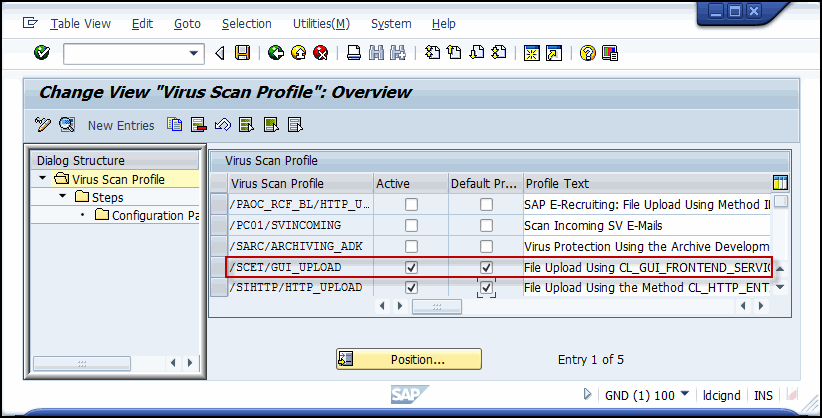Click the table column settings icon
The image size is (822, 418).
click(x=780, y=183)
